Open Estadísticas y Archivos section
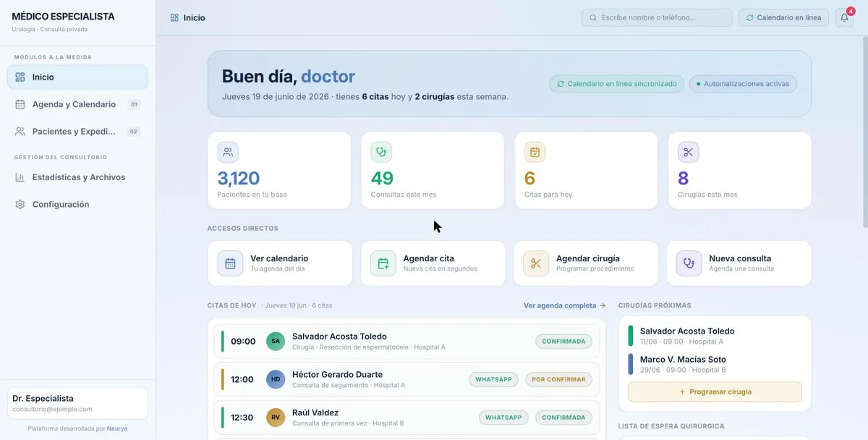Screen dimensions: 868x440 tap(77, 177)
